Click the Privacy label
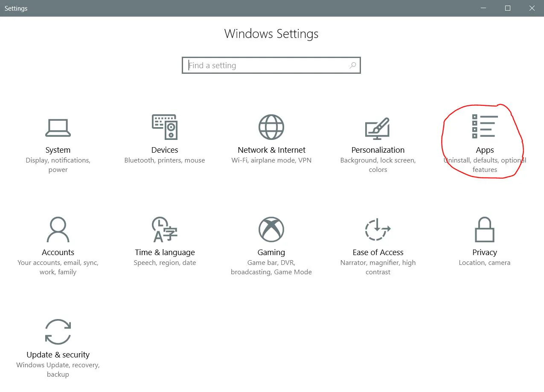This screenshot has width=544, height=392. tap(485, 253)
